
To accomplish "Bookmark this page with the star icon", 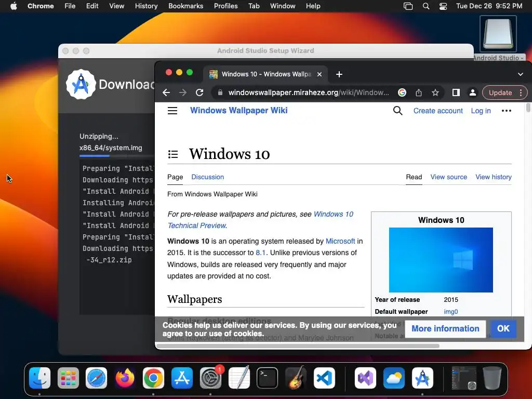I will [435, 92].
